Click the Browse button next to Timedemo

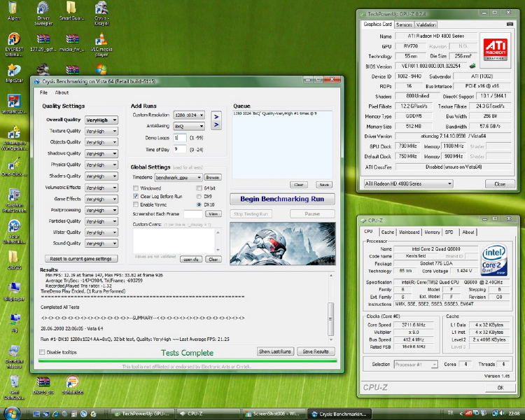(213, 178)
